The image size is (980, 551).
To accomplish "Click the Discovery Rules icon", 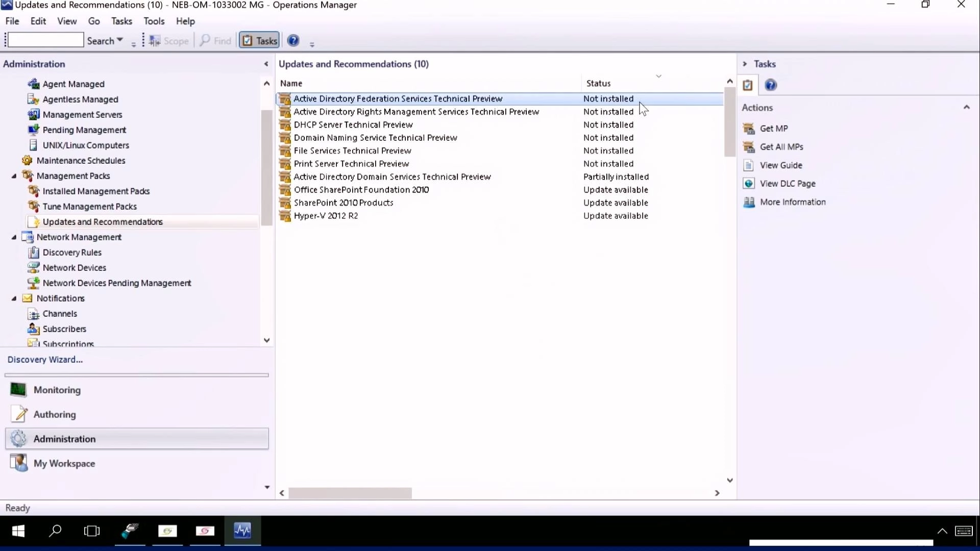I will [x=34, y=253].
